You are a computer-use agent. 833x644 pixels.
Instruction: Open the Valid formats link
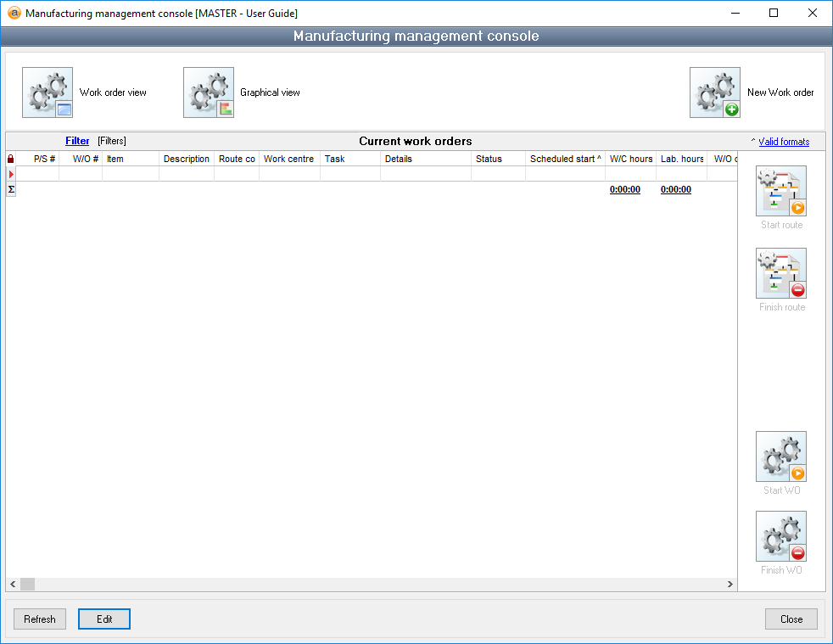784,142
